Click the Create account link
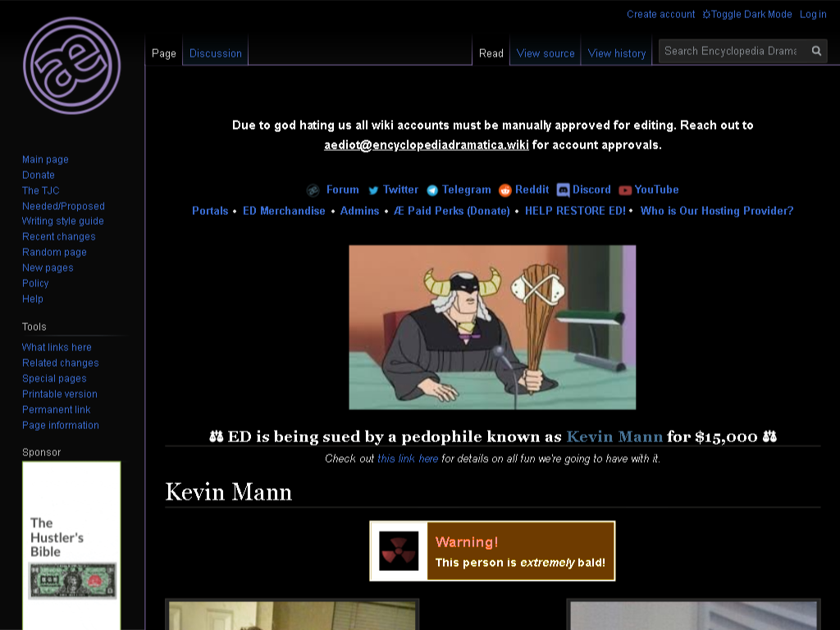The width and height of the screenshot is (840, 630). [660, 15]
